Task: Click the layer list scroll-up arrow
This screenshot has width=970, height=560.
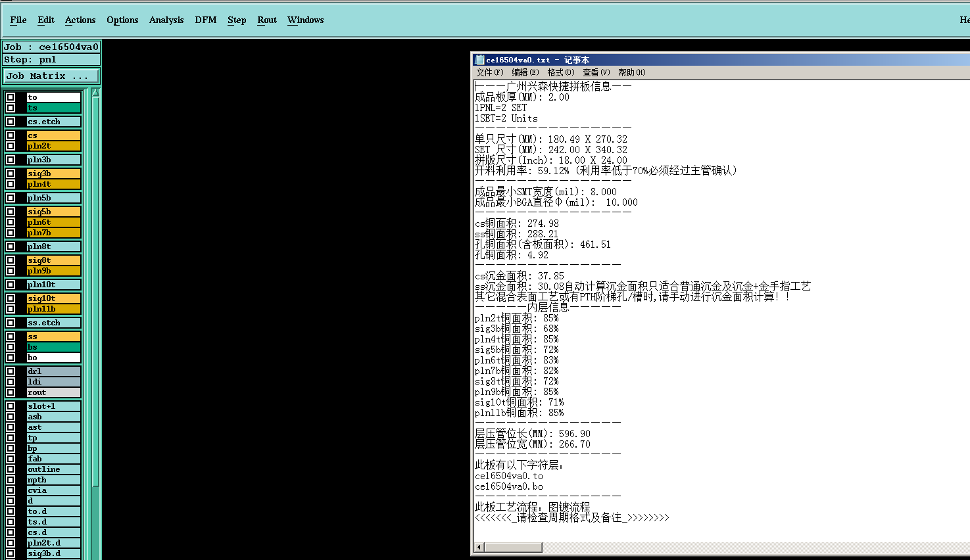Action: click(95, 93)
